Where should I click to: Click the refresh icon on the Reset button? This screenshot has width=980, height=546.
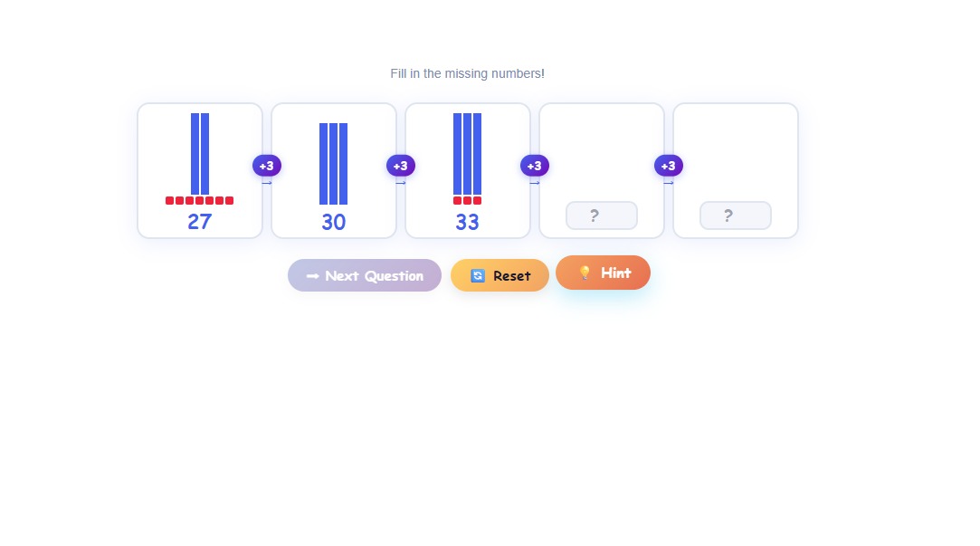pyautogui.click(x=478, y=274)
